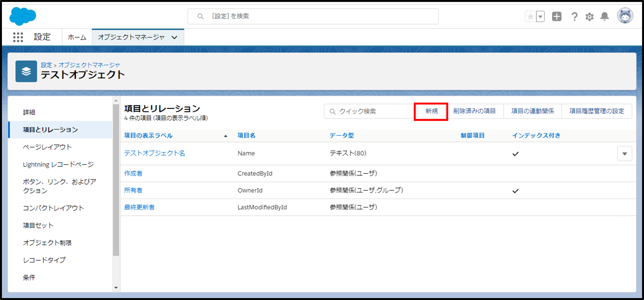Viewport: 644px width, 300px height.
Task: Click the Salesforce cloud logo
Action: pyautogui.click(x=22, y=16)
